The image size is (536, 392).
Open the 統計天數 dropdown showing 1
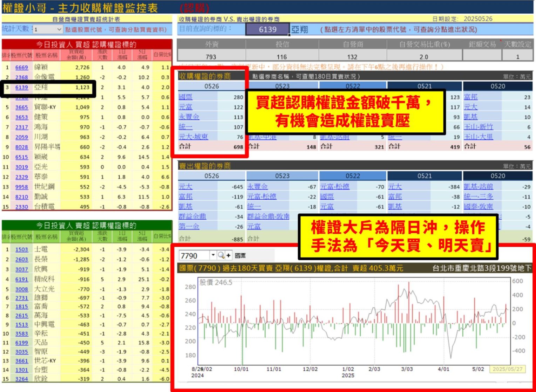(x=48, y=29)
